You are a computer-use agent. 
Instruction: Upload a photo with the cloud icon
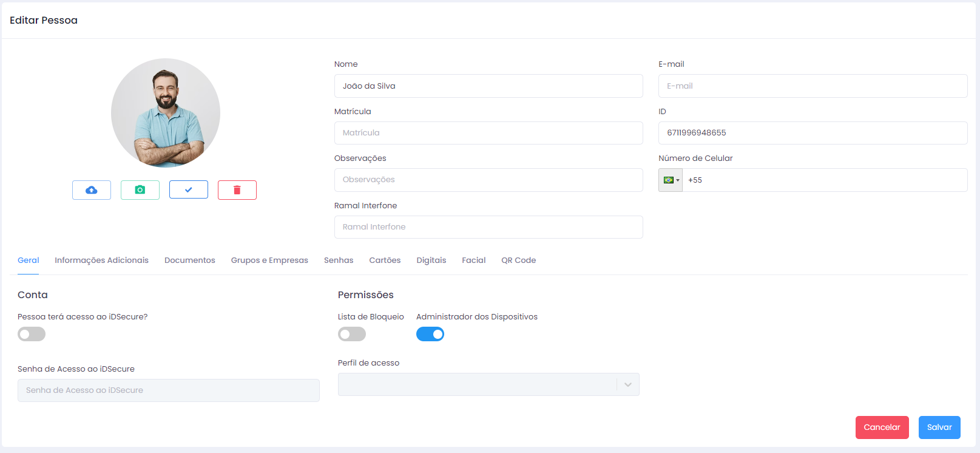click(x=92, y=190)
